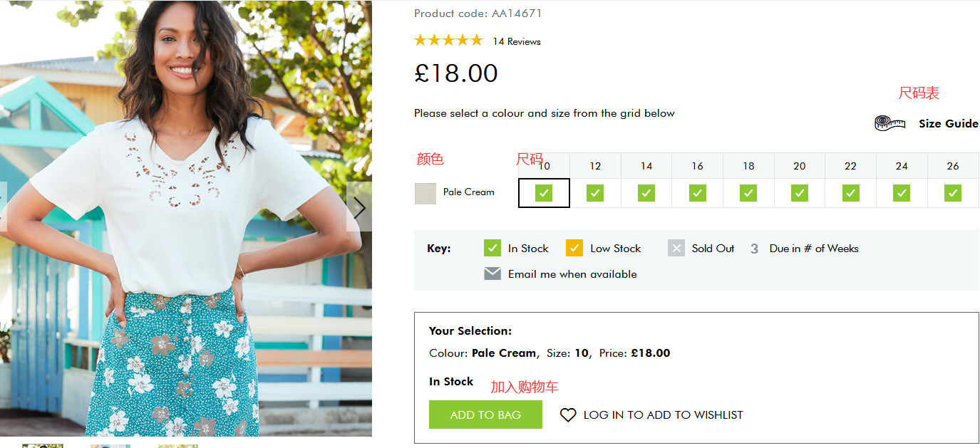
Task: Click the next image arrow on photo
Action: [x=359, y=207]
